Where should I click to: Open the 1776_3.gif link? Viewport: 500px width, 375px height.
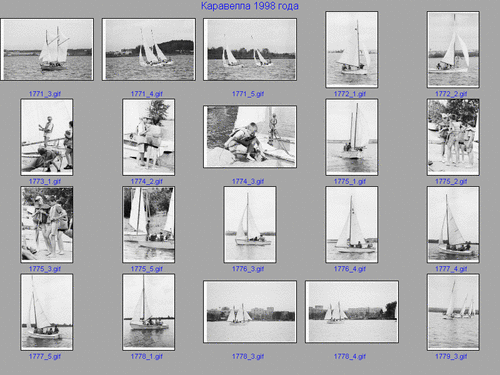[248, 269]
